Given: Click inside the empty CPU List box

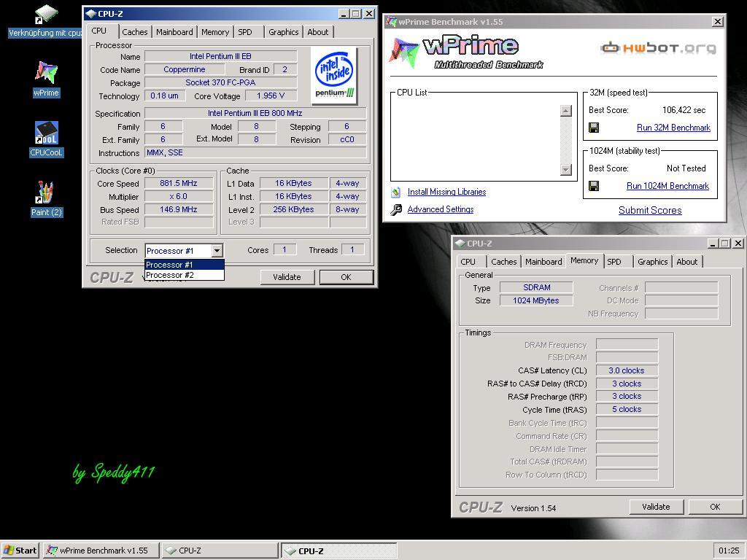Looking at the screenshot, I should pyautogui.click(x=476, y=140).
